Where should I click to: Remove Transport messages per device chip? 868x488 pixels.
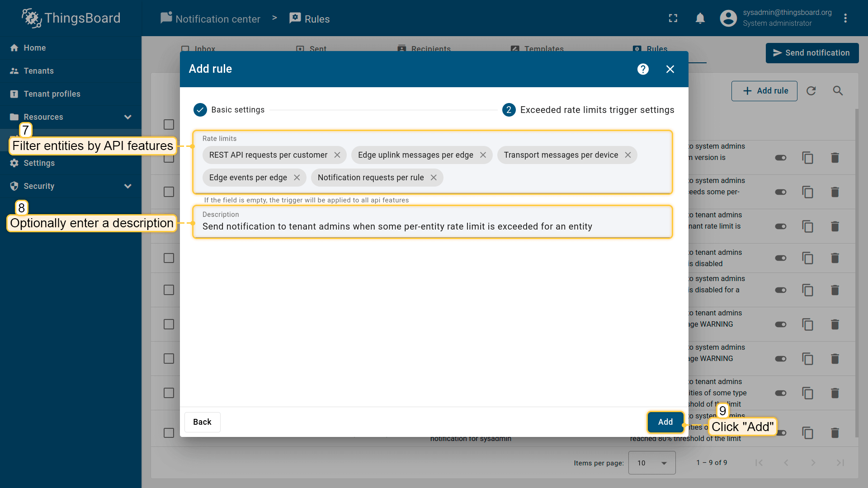click(628, 155)
